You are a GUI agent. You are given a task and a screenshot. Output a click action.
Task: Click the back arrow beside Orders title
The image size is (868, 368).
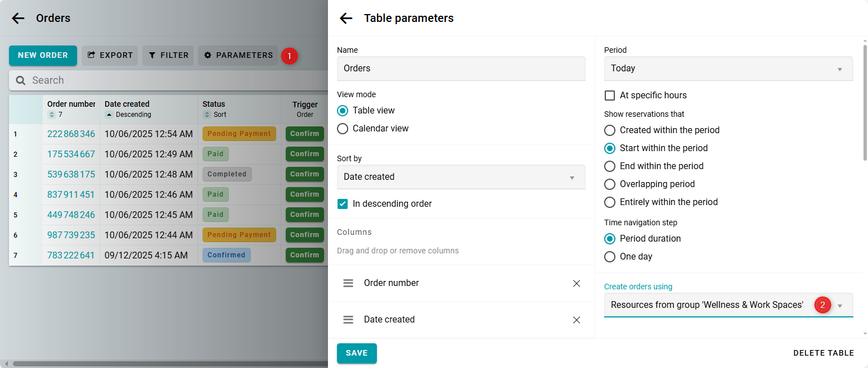pyautogui.click(x=18, y=19)
